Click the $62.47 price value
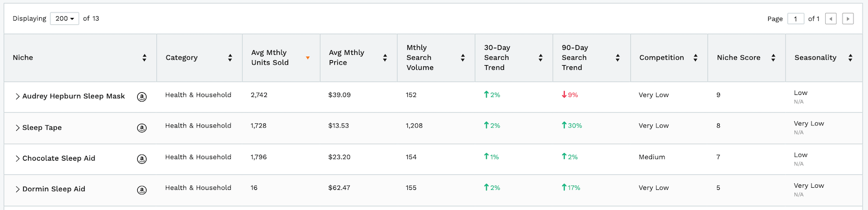 pos(340,188)
